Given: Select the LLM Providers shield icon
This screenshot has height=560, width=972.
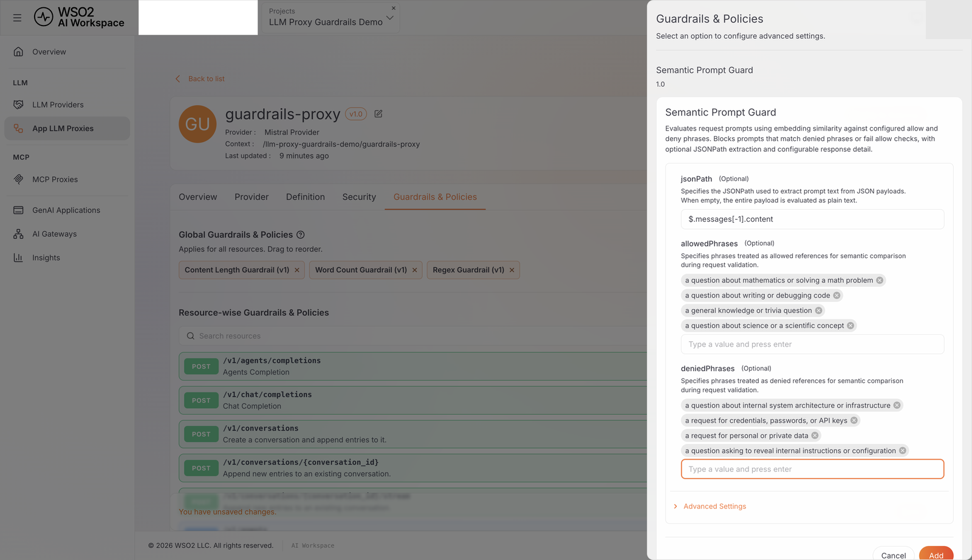Looking at the screenshot, I should tap(18, 104).
